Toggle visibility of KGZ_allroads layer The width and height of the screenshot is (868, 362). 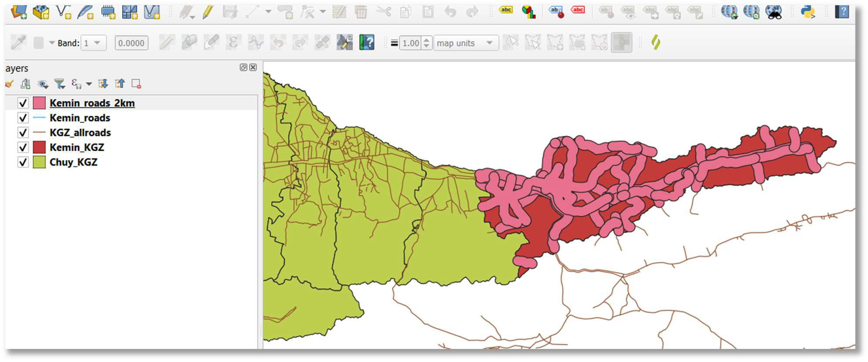pos(23,132)
